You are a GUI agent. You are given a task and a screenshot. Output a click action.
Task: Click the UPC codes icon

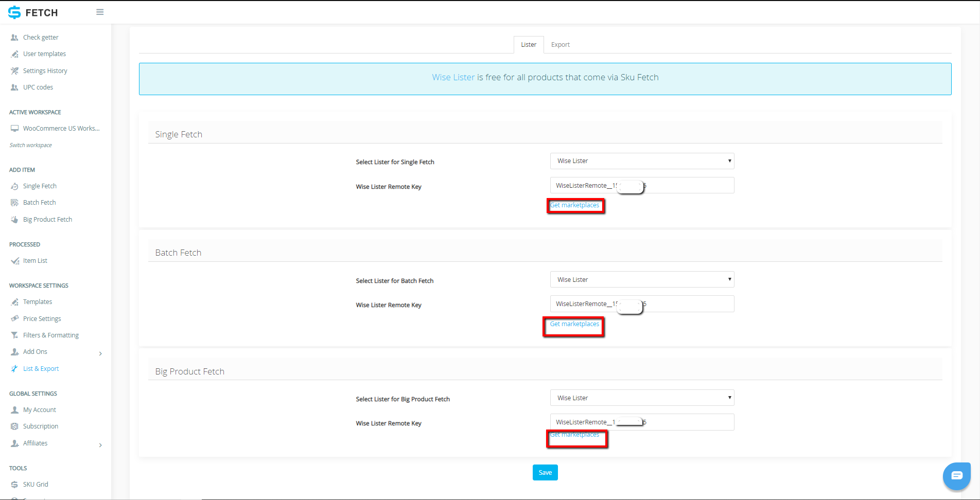pyautogui.click(x=14, y=87)
